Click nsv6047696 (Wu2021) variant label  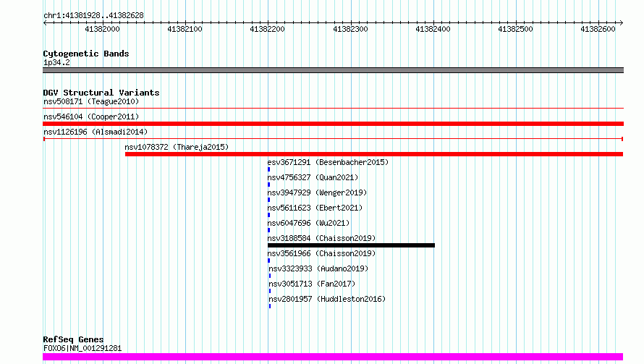pyautogui.click(x=308, y=223)
